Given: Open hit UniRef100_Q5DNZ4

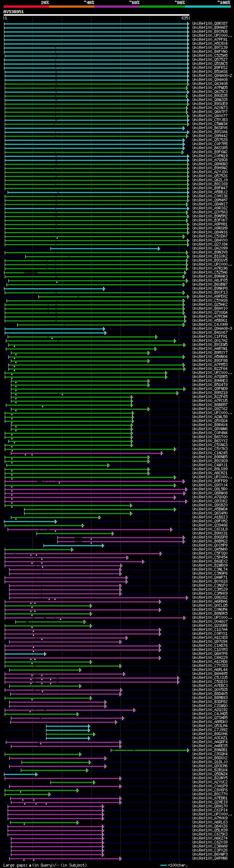Looking at the screenshot, I should tap(210, 774).
